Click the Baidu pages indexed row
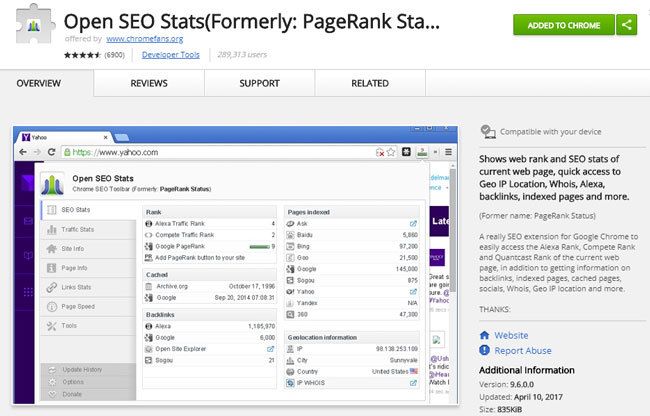The image size is (650, 416). (352, 235)
